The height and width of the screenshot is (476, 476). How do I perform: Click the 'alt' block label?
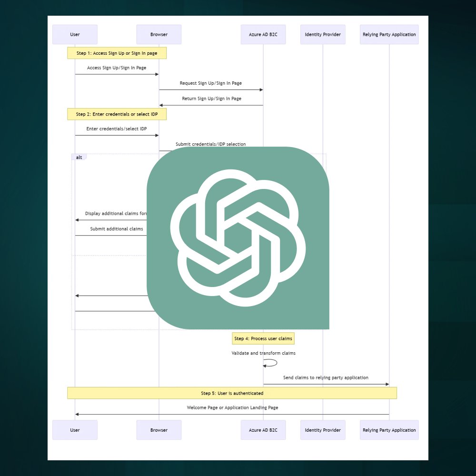(x=79, y=157)
